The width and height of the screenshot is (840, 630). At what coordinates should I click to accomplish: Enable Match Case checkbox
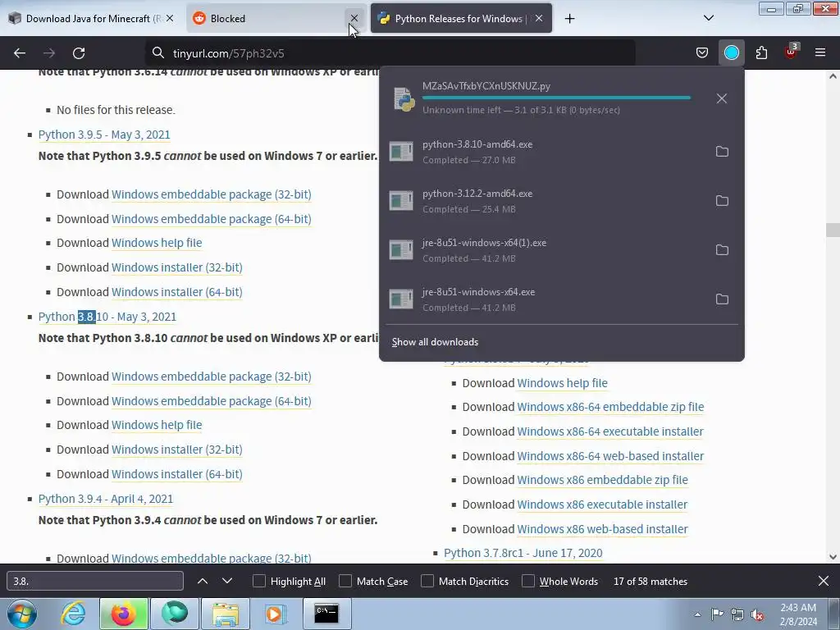pyautogui.click(x=345, y=582)
